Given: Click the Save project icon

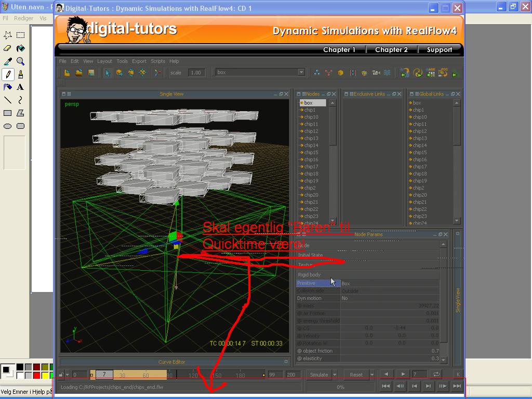Looking at the screenshot, I should [91, 73].
